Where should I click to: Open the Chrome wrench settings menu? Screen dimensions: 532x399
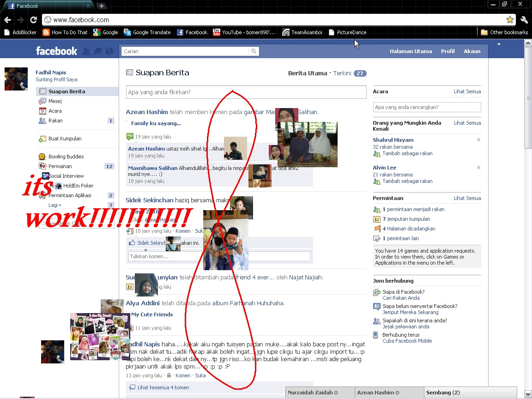click(524, 20)
